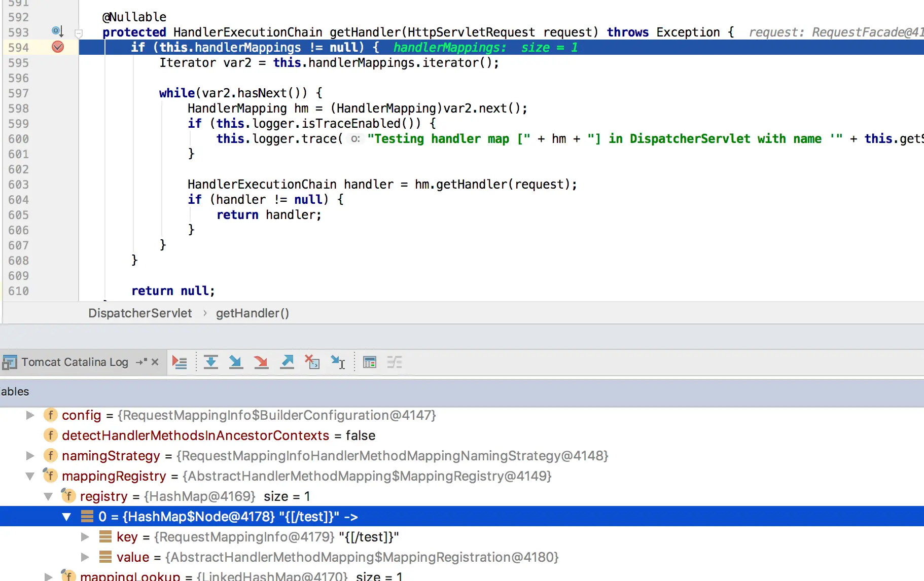Image resolution: width=924 pixels, height=581 pixels.
Task: Click the entry icon beside value
Action: click(105, 557)
